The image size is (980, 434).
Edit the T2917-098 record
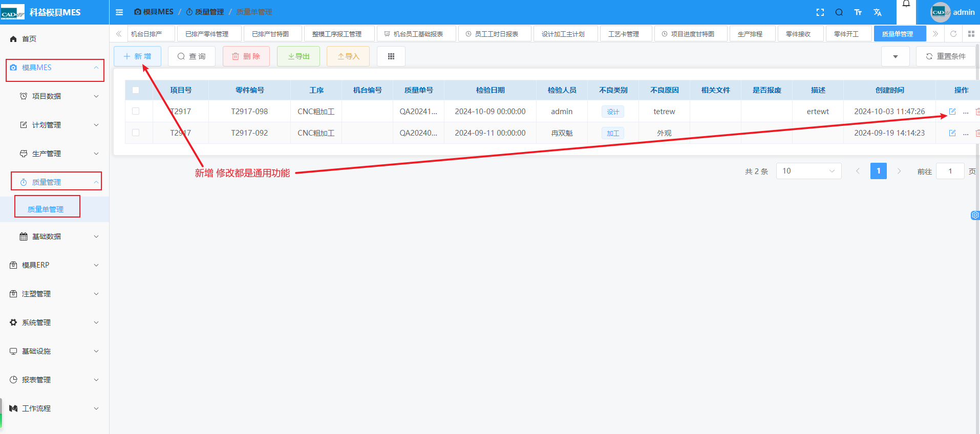[952, 112]
